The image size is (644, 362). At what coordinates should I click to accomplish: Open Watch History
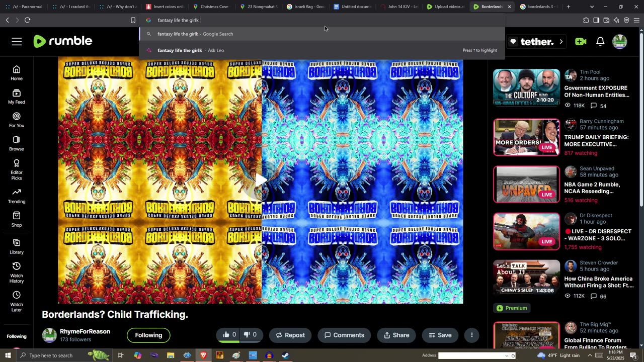(x=17, y=273)
